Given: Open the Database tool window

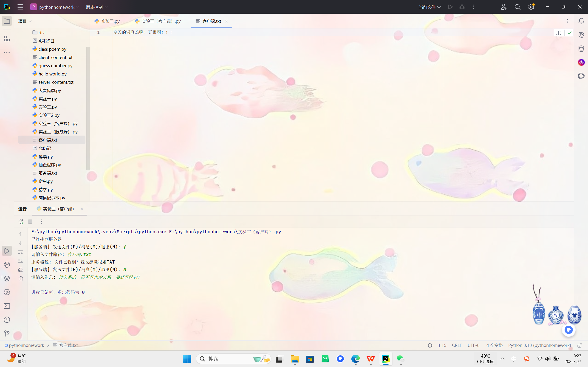Looking at the screenshot, I should [581, 49].
